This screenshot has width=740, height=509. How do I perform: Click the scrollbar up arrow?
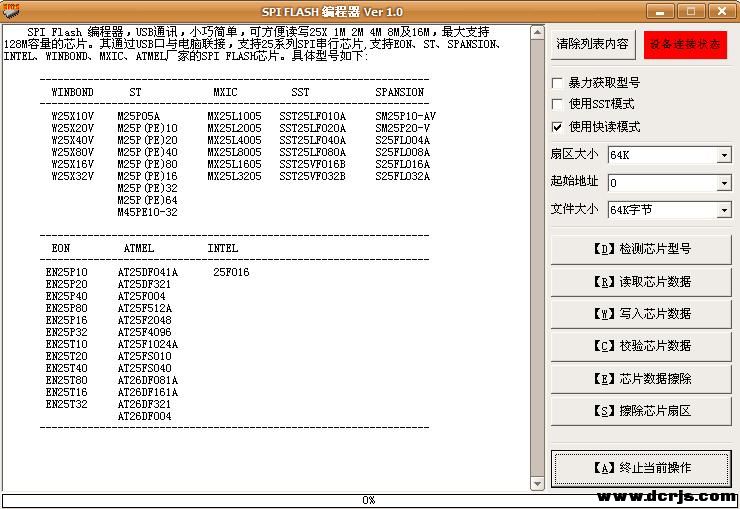pyautogui.click(x=537, y=33)
